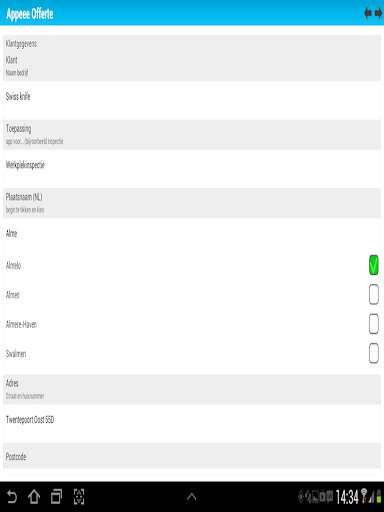384x512 pixels.
Task: Uncheck the Almelo checkbox
Action: pos(374,265)
